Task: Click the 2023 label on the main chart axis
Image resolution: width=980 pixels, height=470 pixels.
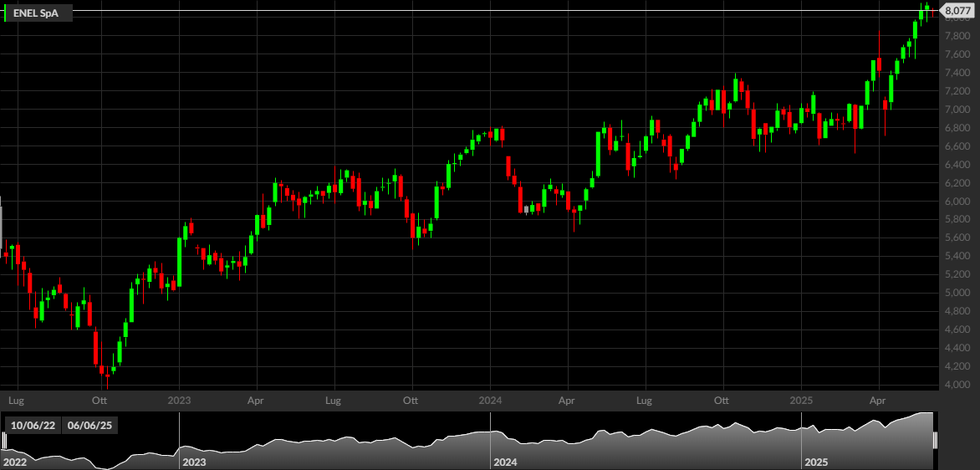Action: click(179, 399)
